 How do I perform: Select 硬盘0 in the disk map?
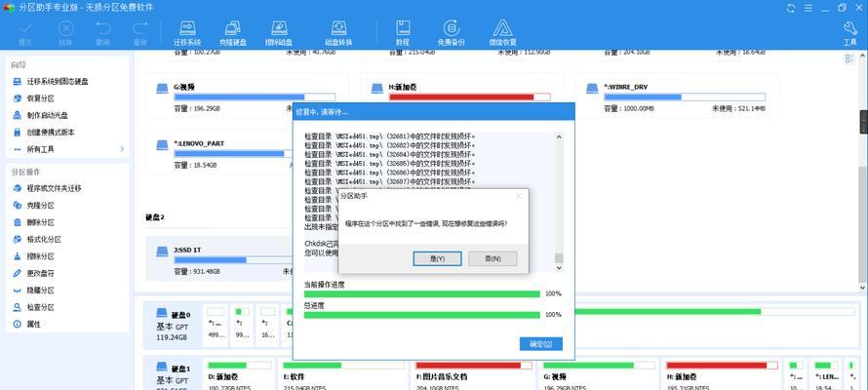173,326
